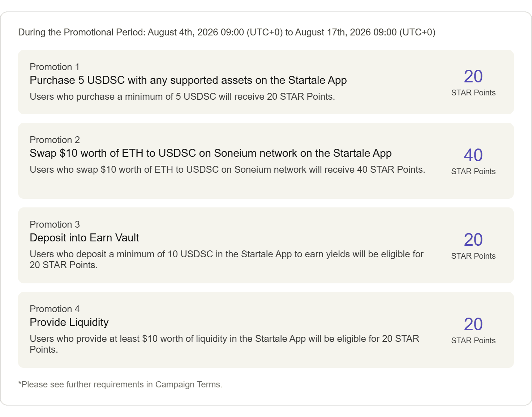
Task: Click the 20 STAR Points for Promotion 1
Action: click(x=473, y=76)
